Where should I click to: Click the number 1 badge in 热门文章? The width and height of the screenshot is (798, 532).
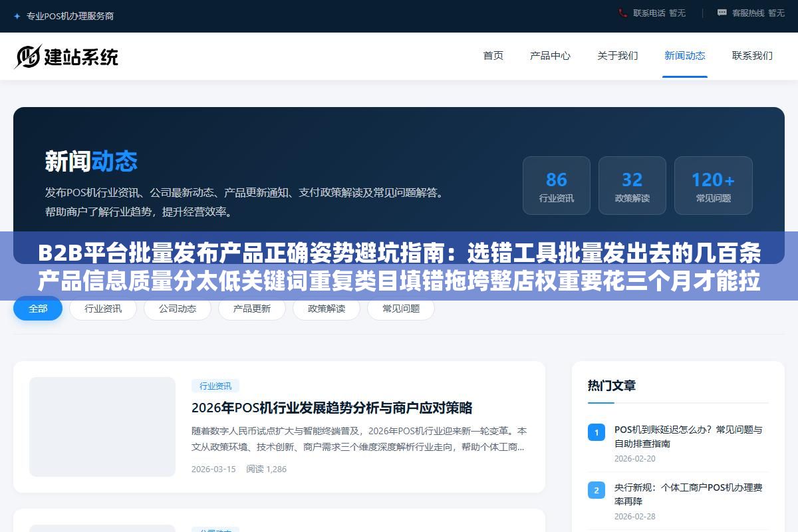(x=597, y=432)
